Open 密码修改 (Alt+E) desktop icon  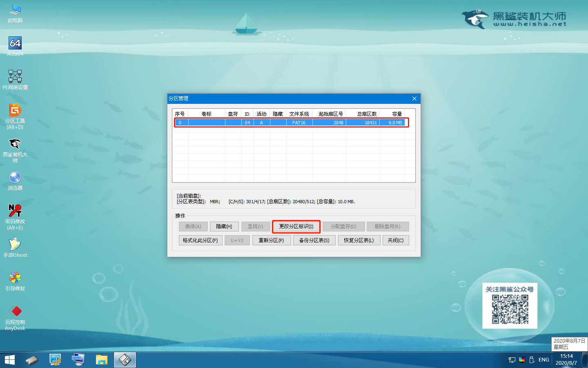(15, 217)
